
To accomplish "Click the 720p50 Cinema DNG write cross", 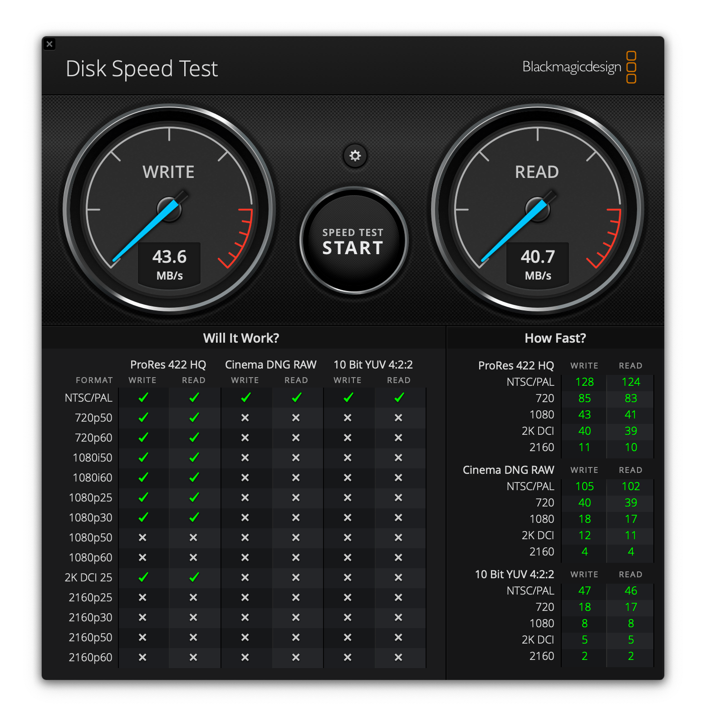I will pyautogui.click(x=245, y=418).
